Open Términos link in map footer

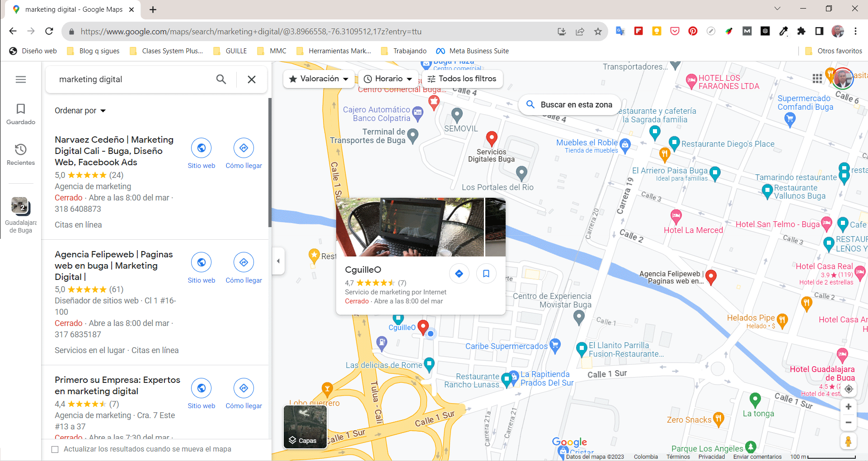678,457
